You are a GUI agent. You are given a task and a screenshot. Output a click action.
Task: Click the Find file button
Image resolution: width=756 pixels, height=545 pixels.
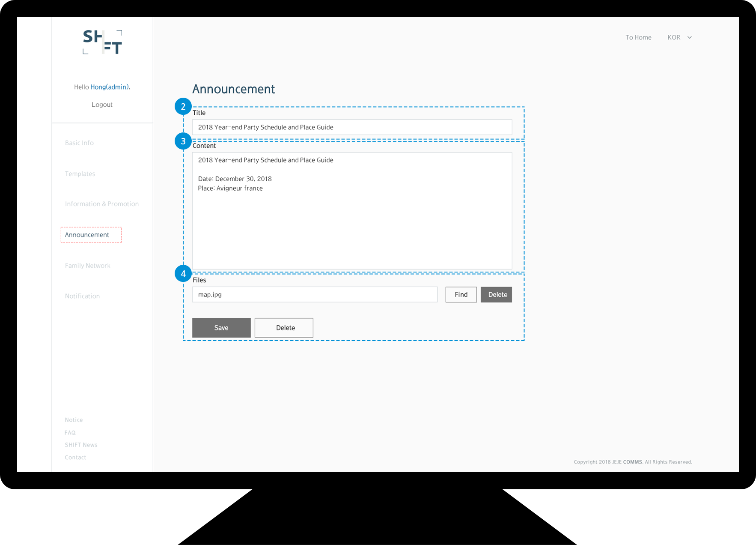(x=461, y=294)
